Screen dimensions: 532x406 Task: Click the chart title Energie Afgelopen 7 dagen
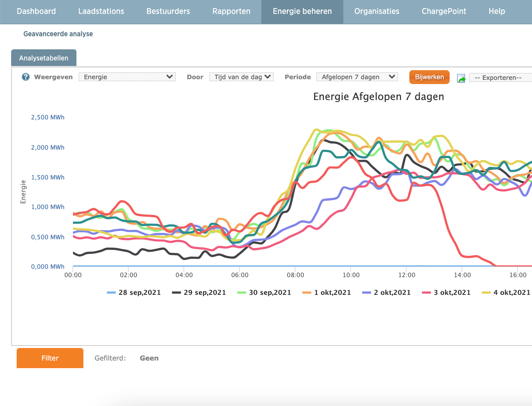(x=378, y=97)
